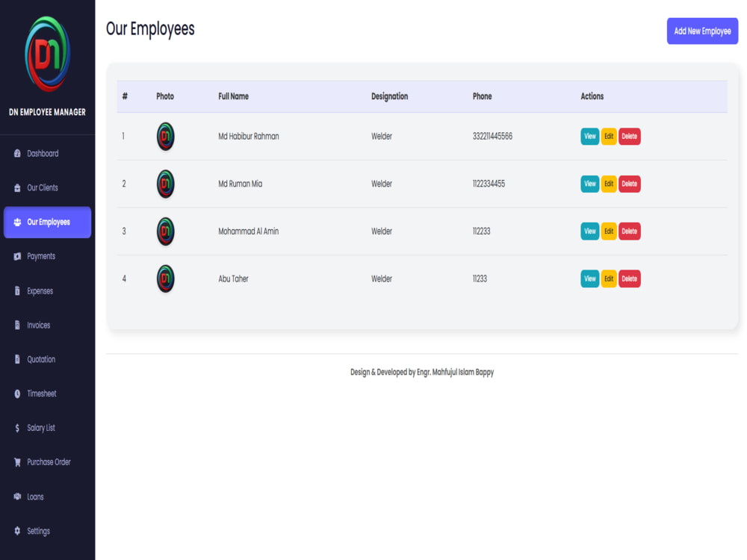
Task: View Mohammad Al Amin's details
Action: click(590, 231)
